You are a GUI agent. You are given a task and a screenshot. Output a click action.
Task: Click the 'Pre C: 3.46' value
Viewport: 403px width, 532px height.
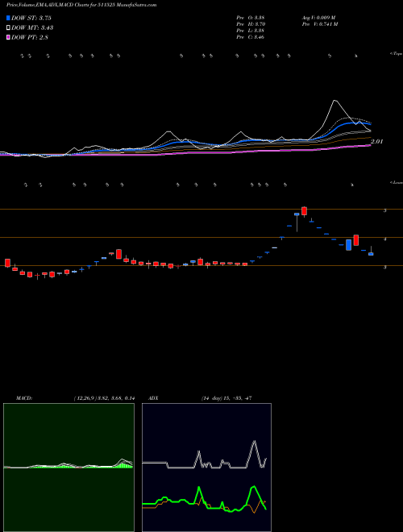click(x=251, y=37)
